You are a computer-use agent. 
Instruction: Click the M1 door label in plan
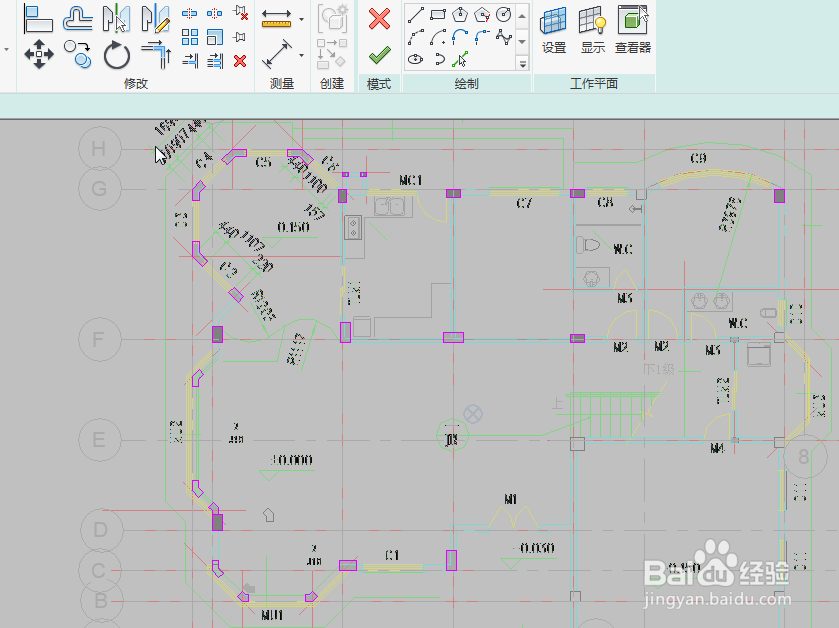point(510,499)
